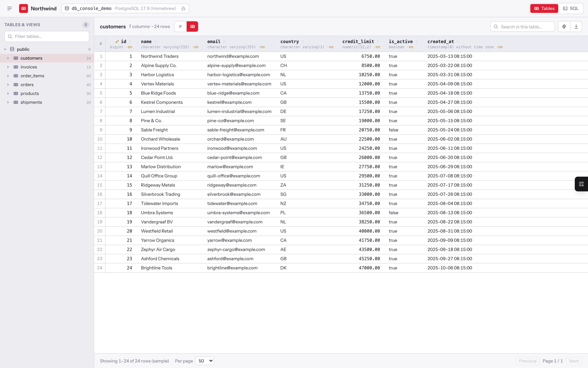Switch to the Tables tab
This screenshot has height=368, width=588.
[544, 8]
